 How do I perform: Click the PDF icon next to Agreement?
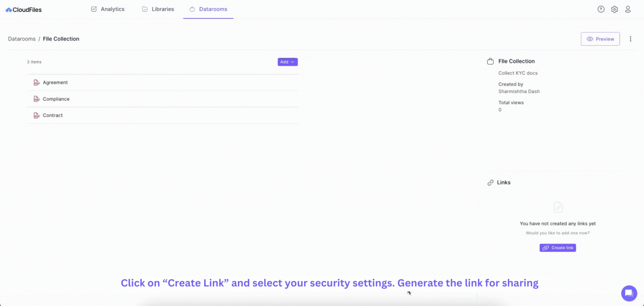click(36, 82)
